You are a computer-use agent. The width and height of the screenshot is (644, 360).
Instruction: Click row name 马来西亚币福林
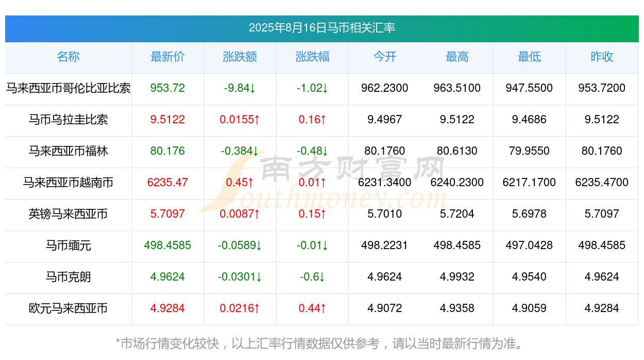coord(68,151)
